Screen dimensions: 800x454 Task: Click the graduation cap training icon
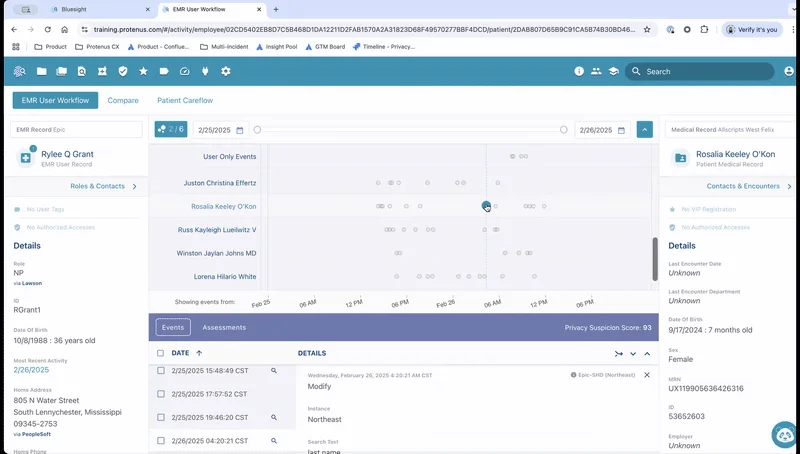(614, 71)
